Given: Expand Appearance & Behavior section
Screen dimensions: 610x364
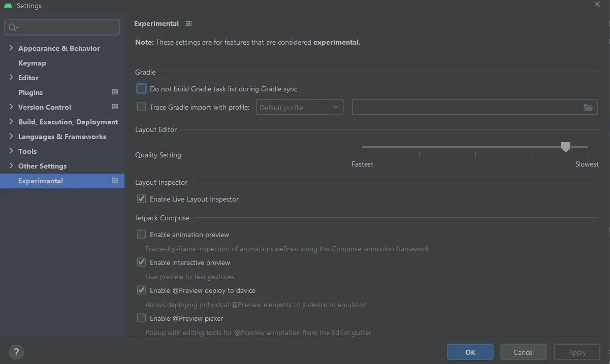Looking at the screenshot, I should [11, 48].
